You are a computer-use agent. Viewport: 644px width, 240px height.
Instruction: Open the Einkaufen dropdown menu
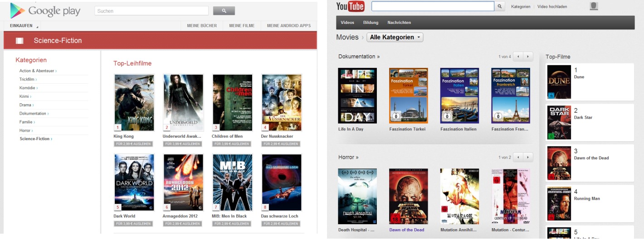[24, 26]
